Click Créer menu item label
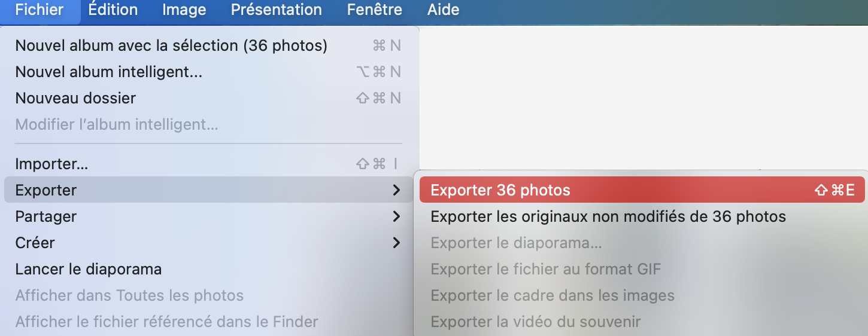The height and width of the screenshot is (336, 868). pyautogui.click(x=35, y=243)
